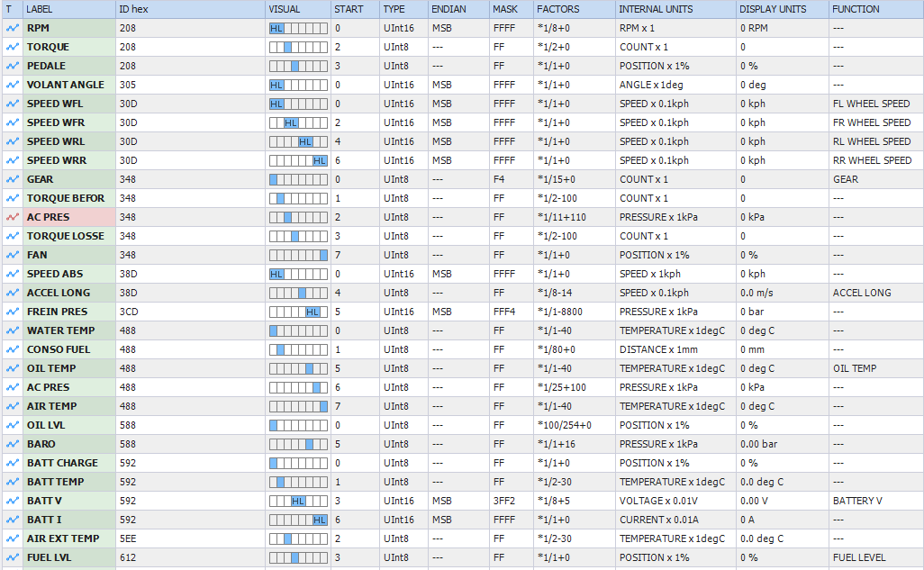Image resolution: width=924 pixels, height=570 pixels.
Task: Click the TYPE column header
Action: pyautogui.click(x=403, y=9)
